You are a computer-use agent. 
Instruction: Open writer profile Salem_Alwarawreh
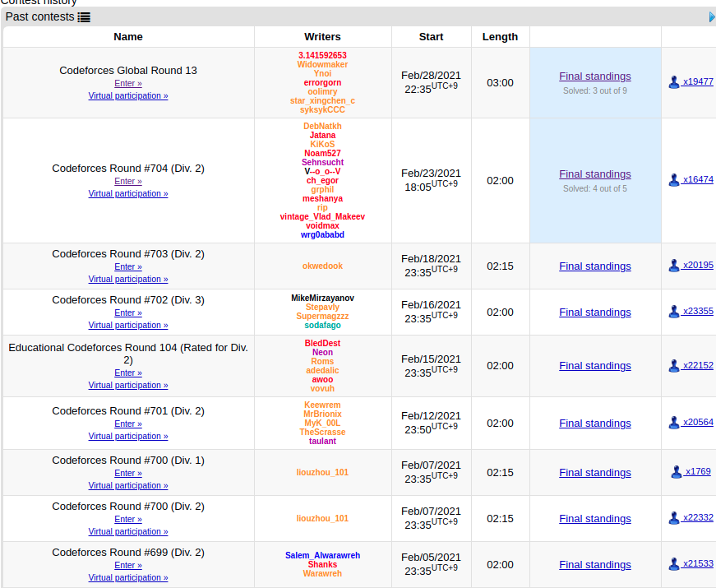[322, 555]
